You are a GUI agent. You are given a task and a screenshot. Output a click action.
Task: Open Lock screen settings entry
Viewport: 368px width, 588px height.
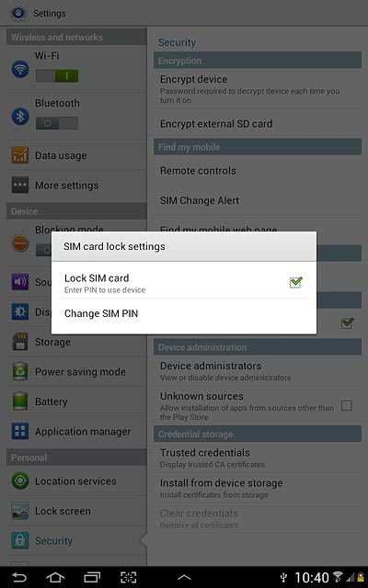76,511
